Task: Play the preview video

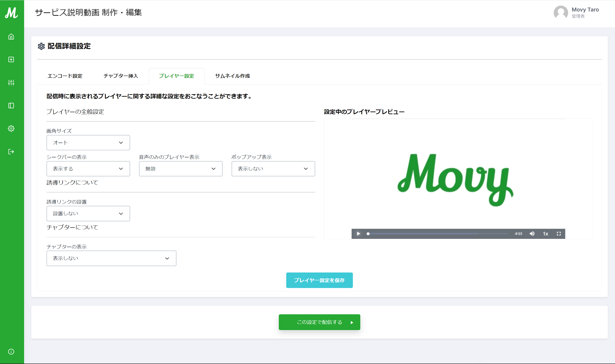Action: pyautogui.click(x=358, y=234)
